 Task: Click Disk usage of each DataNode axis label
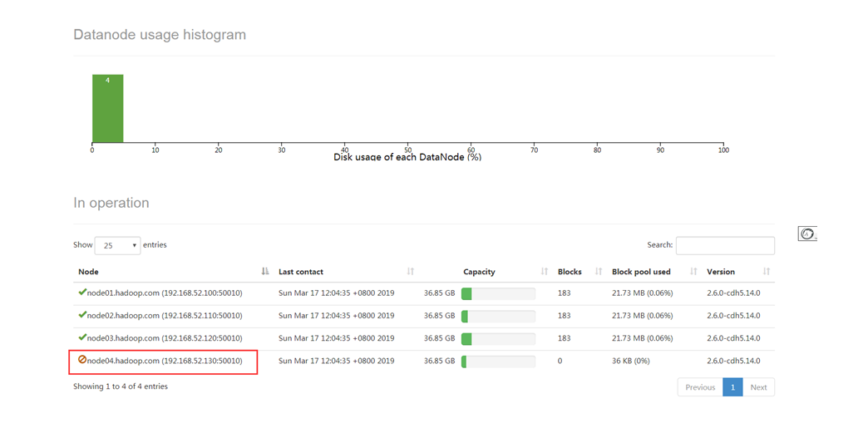pyautogui.click(x=407, y=157)
